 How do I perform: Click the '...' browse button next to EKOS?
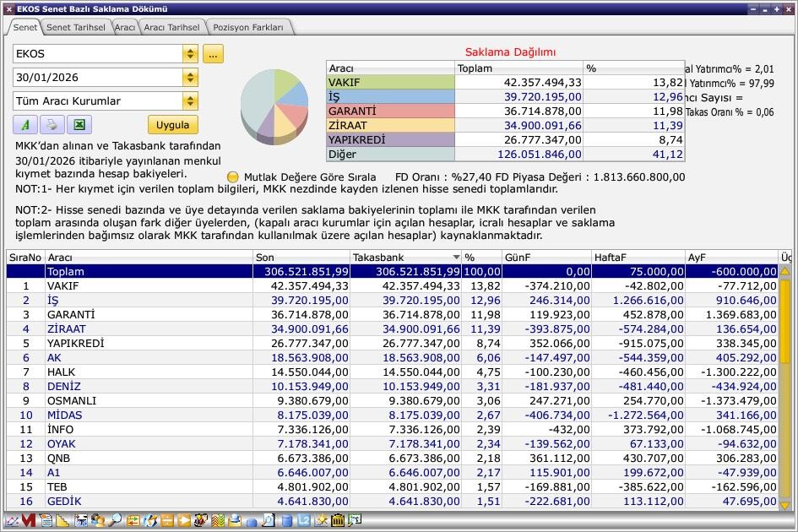[213, 54]
